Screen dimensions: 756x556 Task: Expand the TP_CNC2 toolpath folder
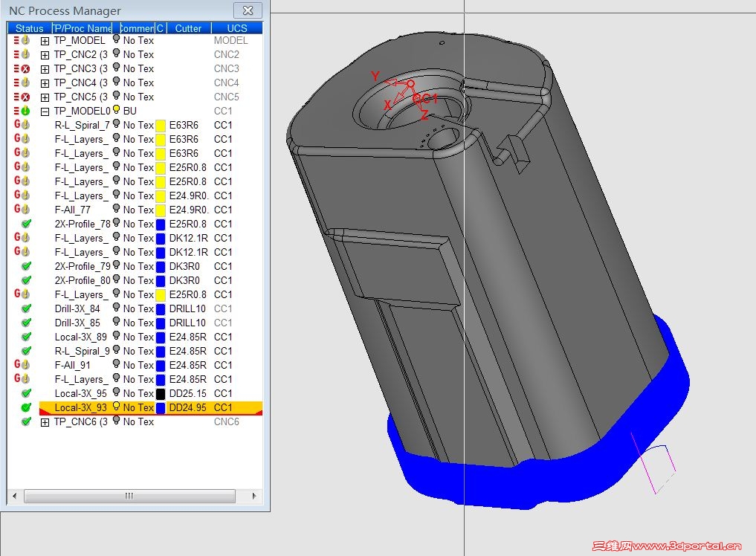[x=45, y=55]
